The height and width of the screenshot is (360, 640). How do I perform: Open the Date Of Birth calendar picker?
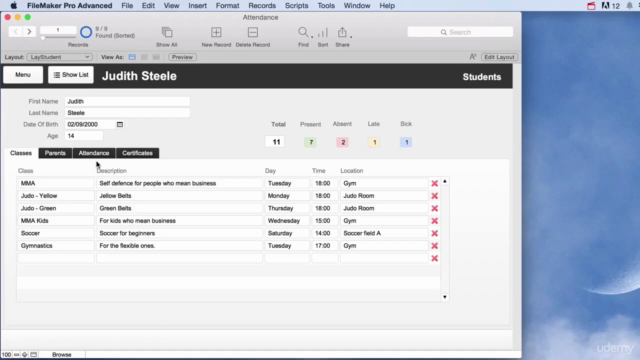[x=120, y=124]
